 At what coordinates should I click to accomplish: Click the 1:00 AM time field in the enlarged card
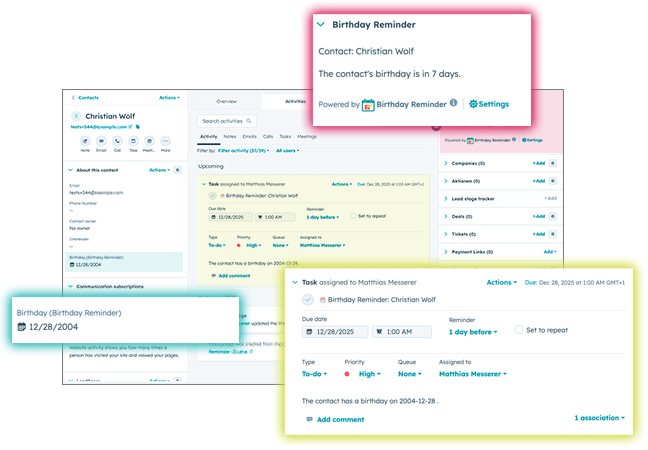pyautogui.click(x=402, y=332)
